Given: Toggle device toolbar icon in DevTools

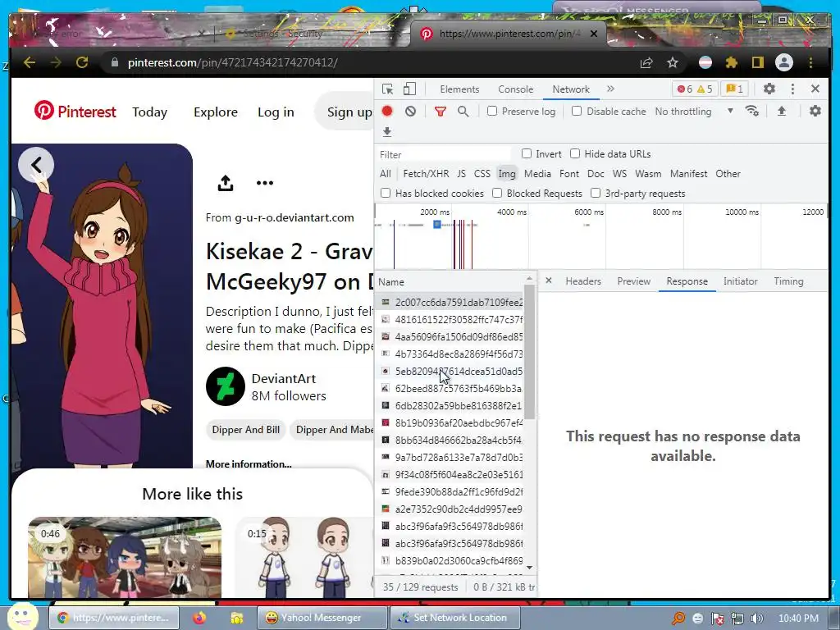Looking at the screenshot, I should 409,89.
